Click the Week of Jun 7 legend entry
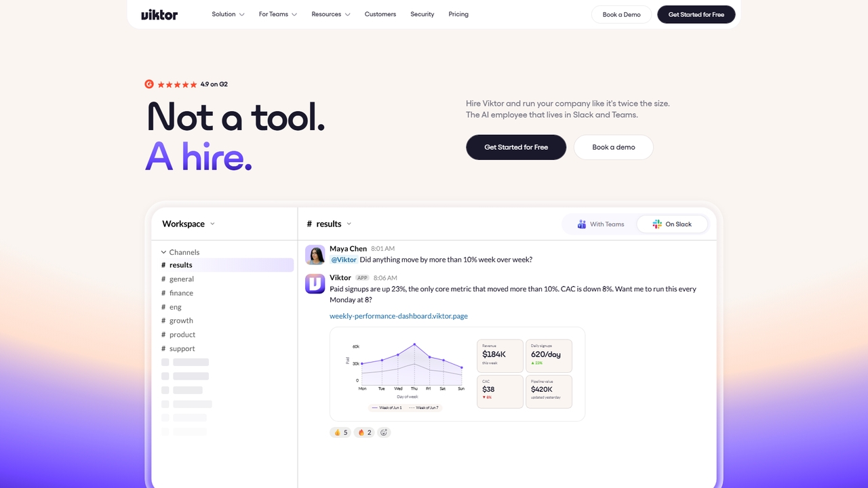The image size is (868, 488). coord(423,407)
